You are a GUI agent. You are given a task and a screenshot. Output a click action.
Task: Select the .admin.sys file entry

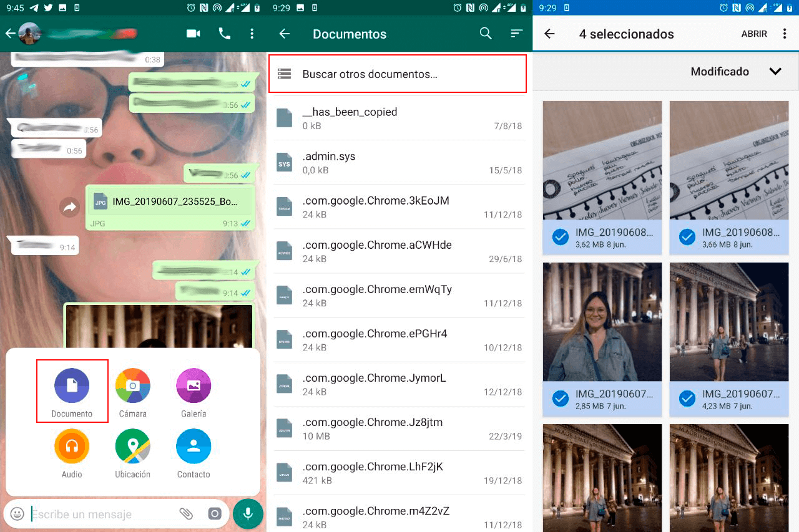coord(398,162)
